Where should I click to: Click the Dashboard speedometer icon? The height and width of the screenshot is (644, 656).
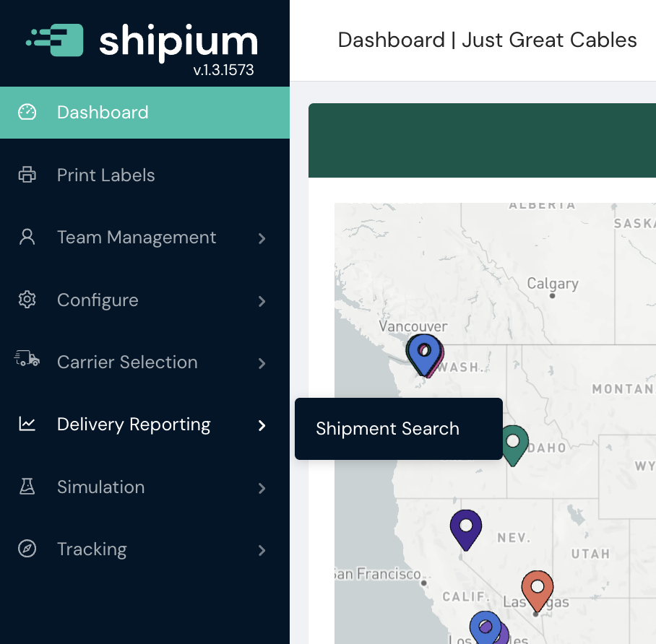point(27,112)
